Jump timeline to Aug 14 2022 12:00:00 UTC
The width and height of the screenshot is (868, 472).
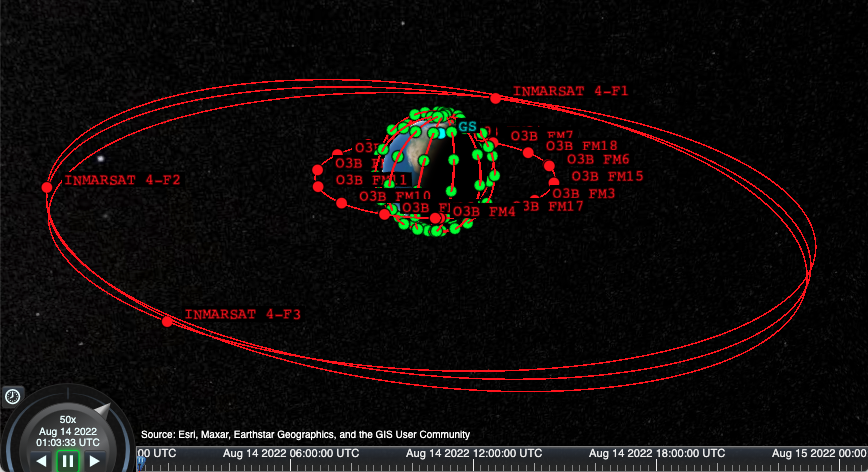pos(474,453)
